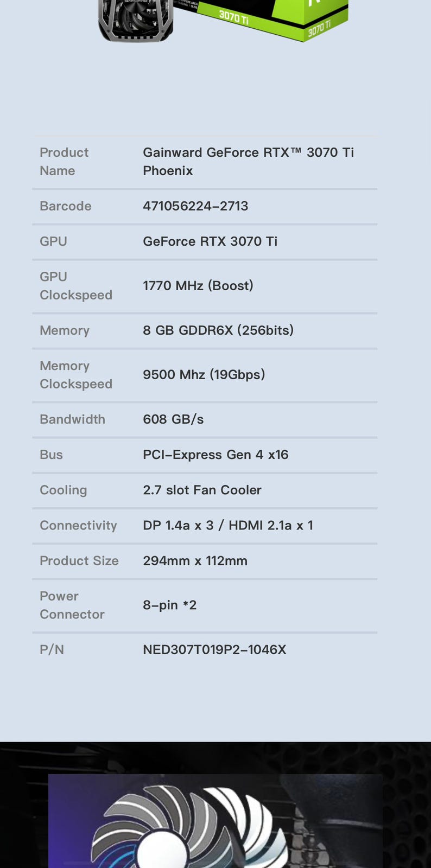Click the Cooling row label
This screenshot has height=868, width=431.
(63, 490)
